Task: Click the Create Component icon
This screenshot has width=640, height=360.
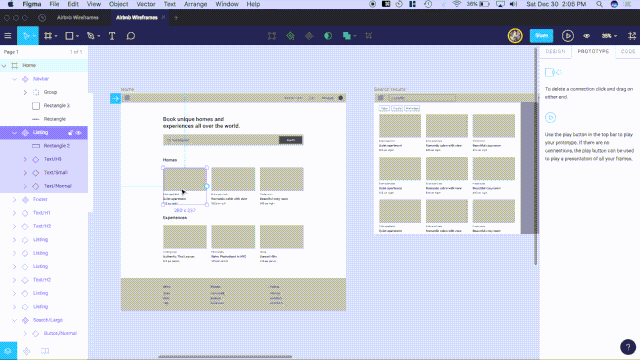Action: 290,36
